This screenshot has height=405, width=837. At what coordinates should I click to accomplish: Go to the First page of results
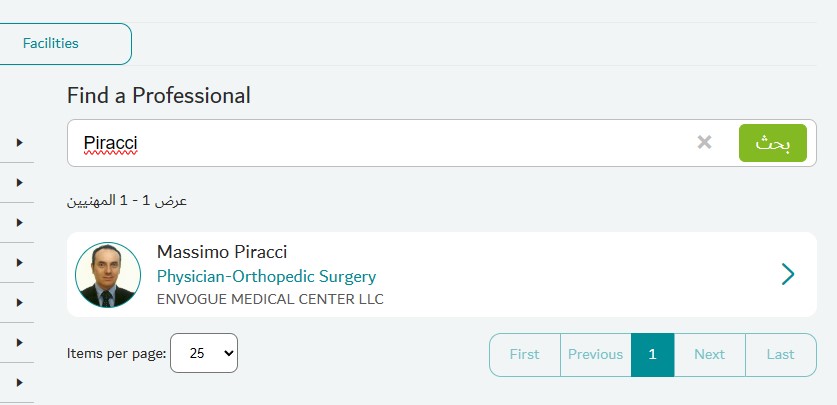pyautogui.click(x=524, y=354)
